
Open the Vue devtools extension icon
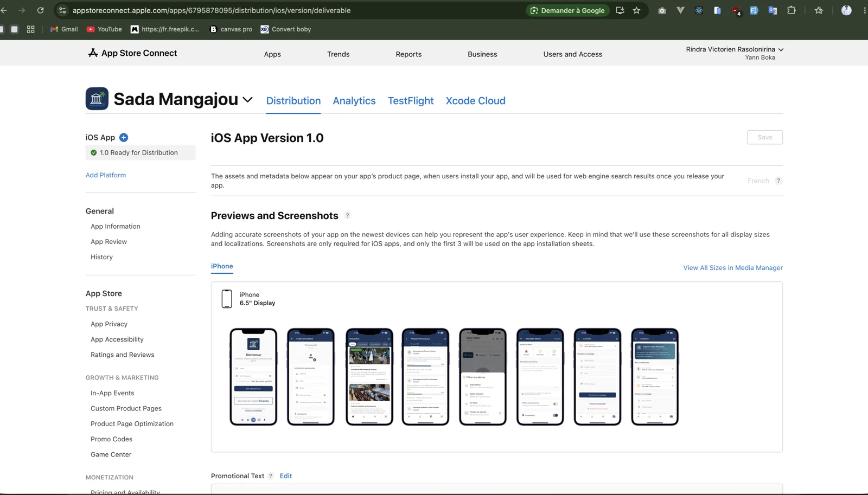pyautogui.click(x=680, y=10)
